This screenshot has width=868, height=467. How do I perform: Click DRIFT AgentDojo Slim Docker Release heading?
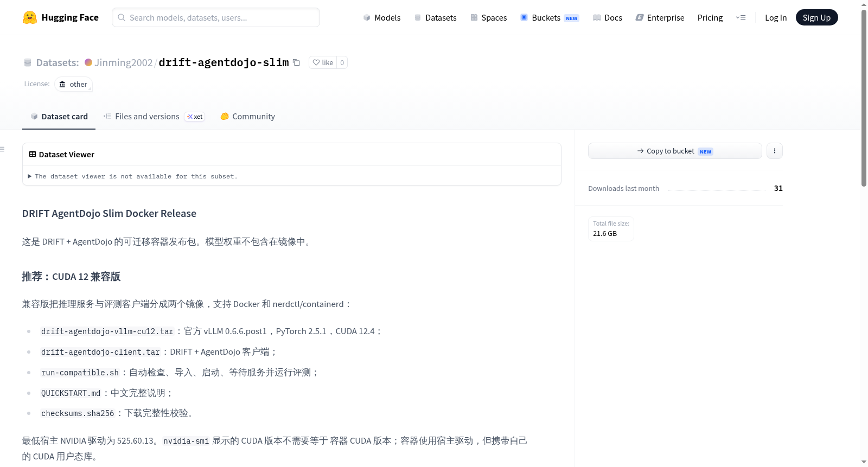click(109, 214)
